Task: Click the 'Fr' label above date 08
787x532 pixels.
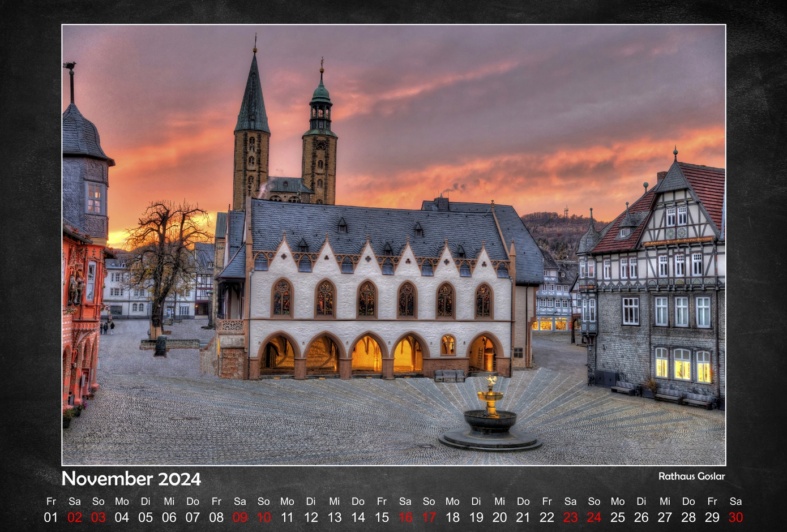Action: (x=216, y=501)
